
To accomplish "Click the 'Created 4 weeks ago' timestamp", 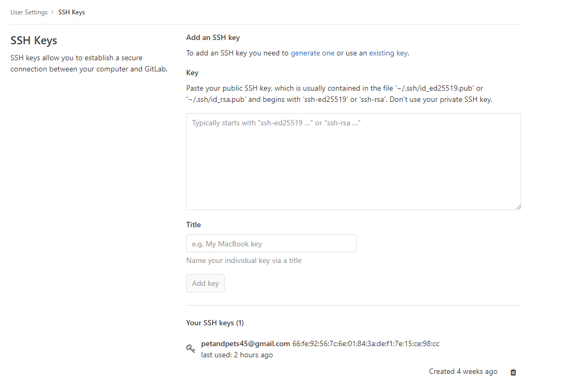I will click(463, 372).
